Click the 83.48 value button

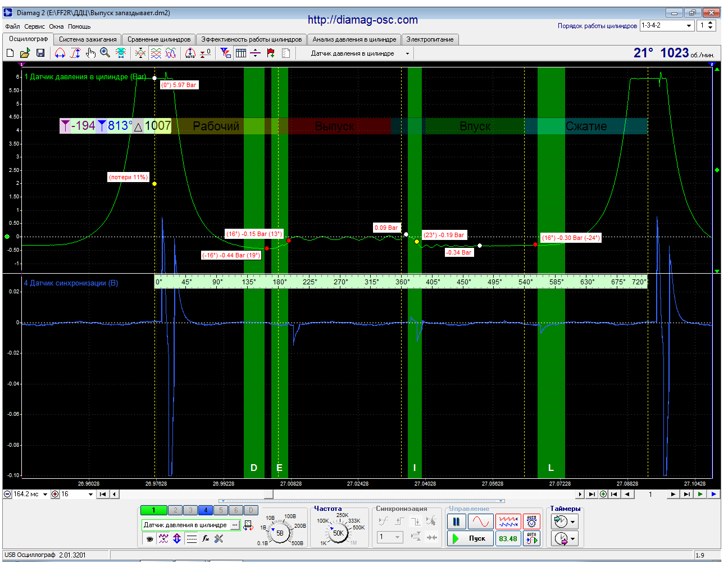pyautogui.click(x=508, y=538)
